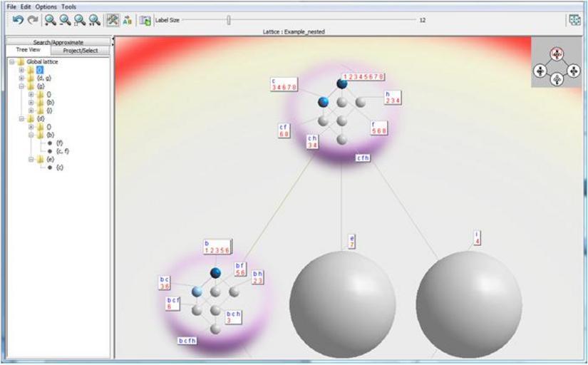Image resolution: width=588 pixels, height=365 pixels.
Task: Expand the {d, g} tree folder
Action: (21, 78)
